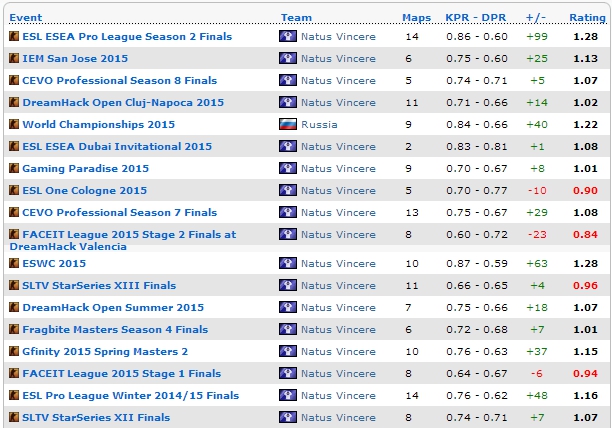Click Natus Vincere in the DreamHack Cluj-Napoca row
Image resolution: width=612 pixels, height=428 pixels.
click(x=338, y=102)
